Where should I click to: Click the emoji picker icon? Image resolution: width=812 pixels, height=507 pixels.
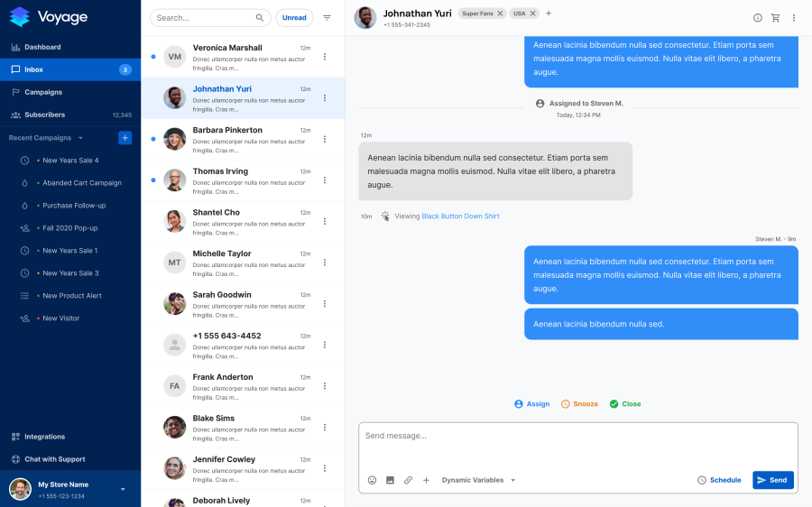(x=372, y=480)
